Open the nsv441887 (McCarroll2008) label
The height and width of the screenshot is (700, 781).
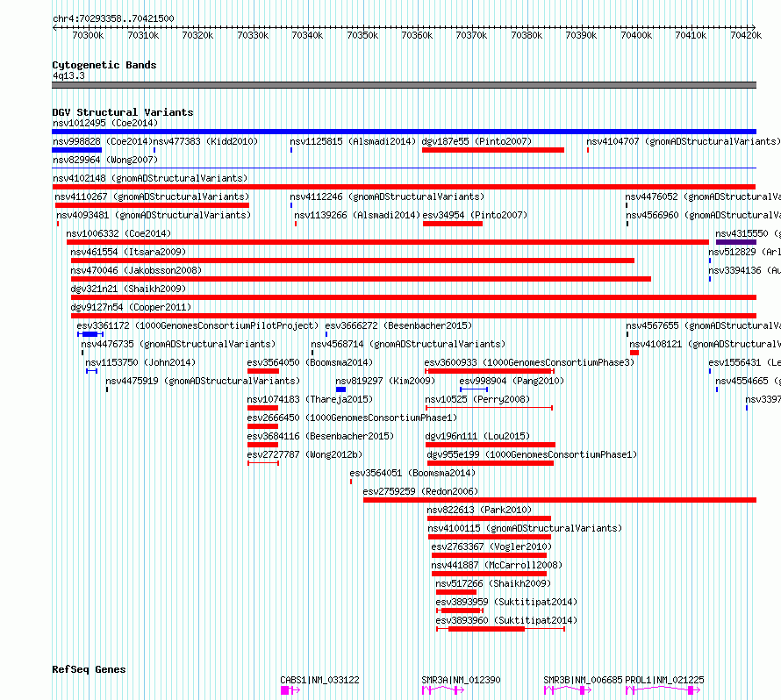click(497, 565)
